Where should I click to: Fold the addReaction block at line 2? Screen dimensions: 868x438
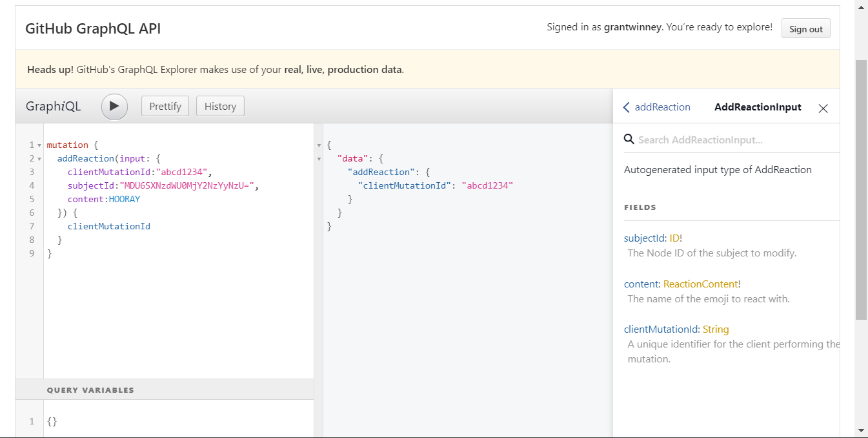point(39,159)
